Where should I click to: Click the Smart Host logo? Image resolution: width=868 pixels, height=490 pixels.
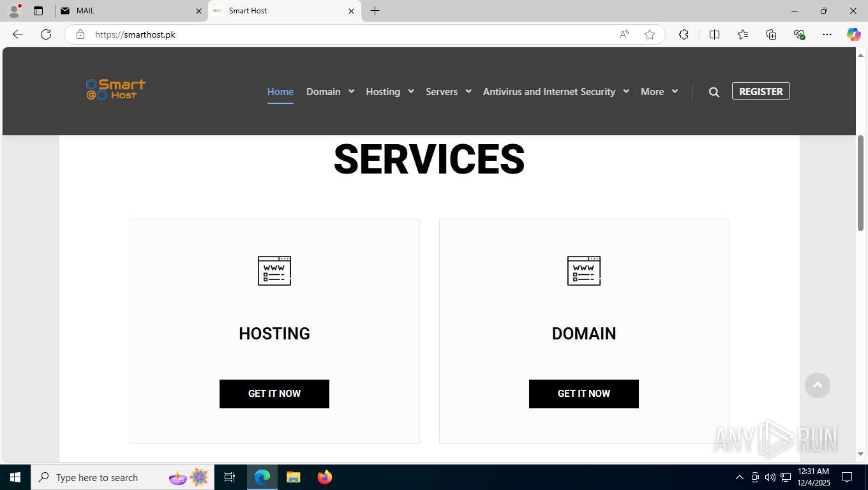click(x=116, y=89)
